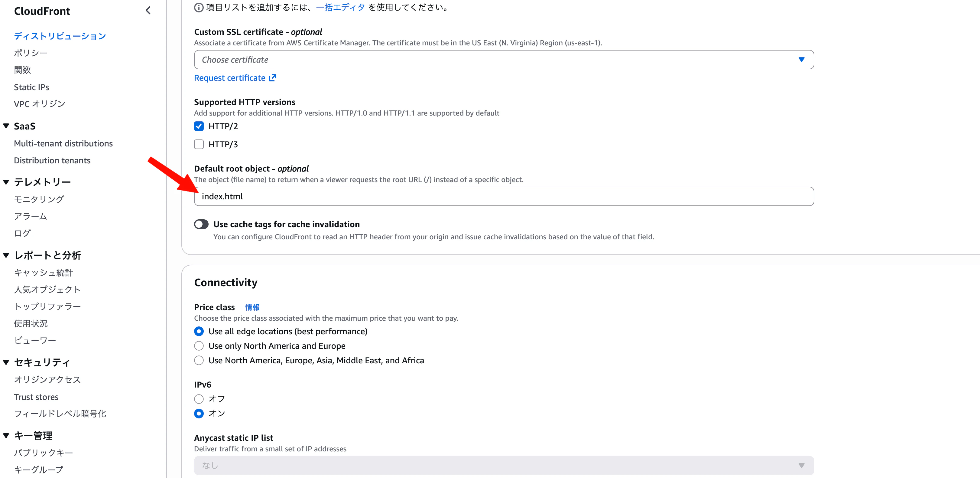Click the external link icon next to Request certificate
The image size is (980, 478).
272,78
